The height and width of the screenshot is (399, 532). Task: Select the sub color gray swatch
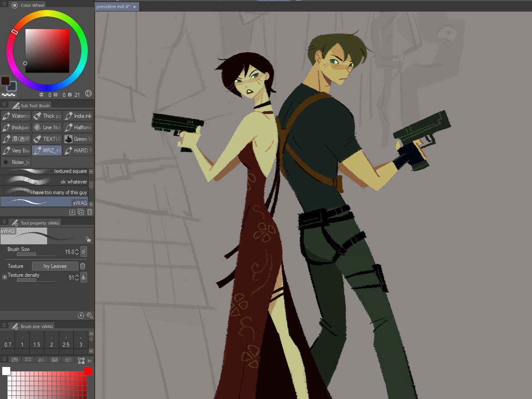click(x=13, y=88)
